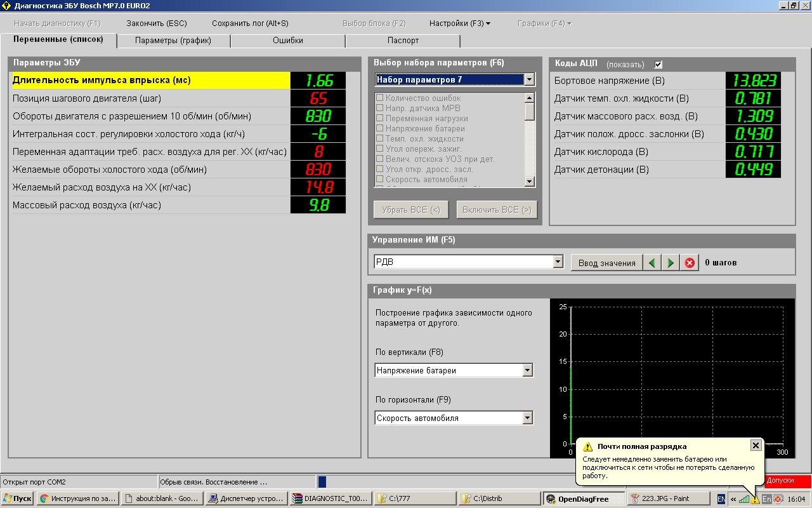Click Выбор блока (F2)
The height and width of the screenshot is (508, 812).
[x=374, y=23]
